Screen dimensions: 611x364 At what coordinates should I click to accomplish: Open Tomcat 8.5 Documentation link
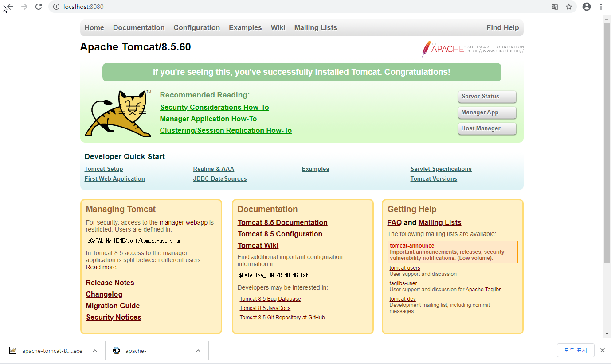coord(282,222)
